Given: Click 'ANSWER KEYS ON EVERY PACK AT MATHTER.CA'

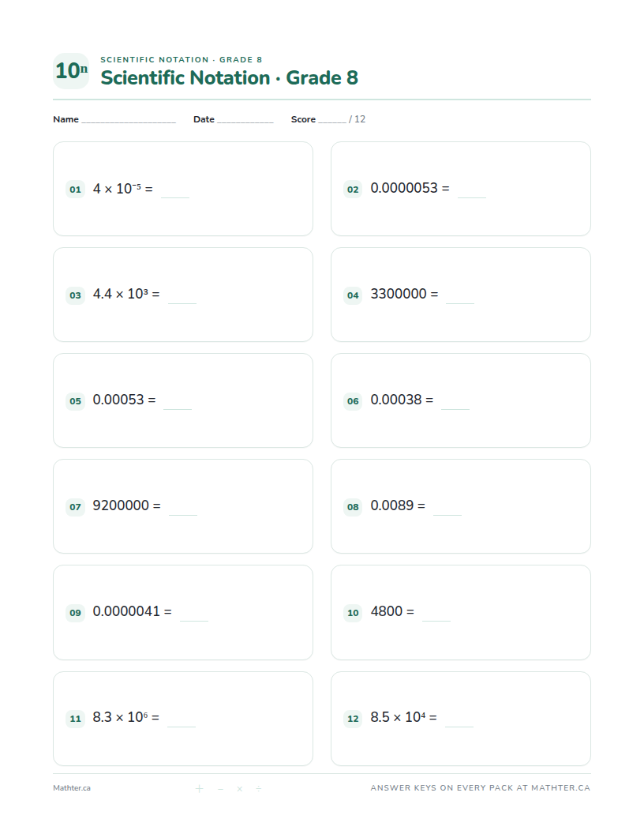Looking at the screenshot, I should (x=481, y=787).
